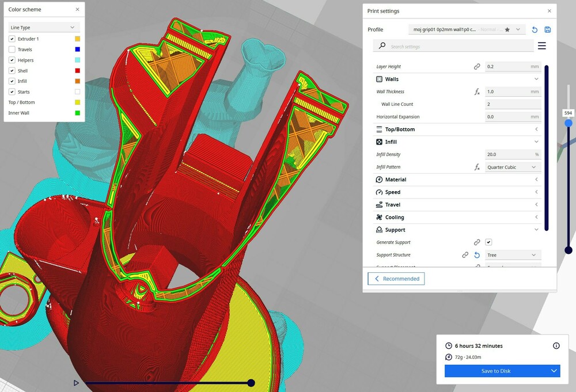Click the clock icon beside print time

[449, 346]
